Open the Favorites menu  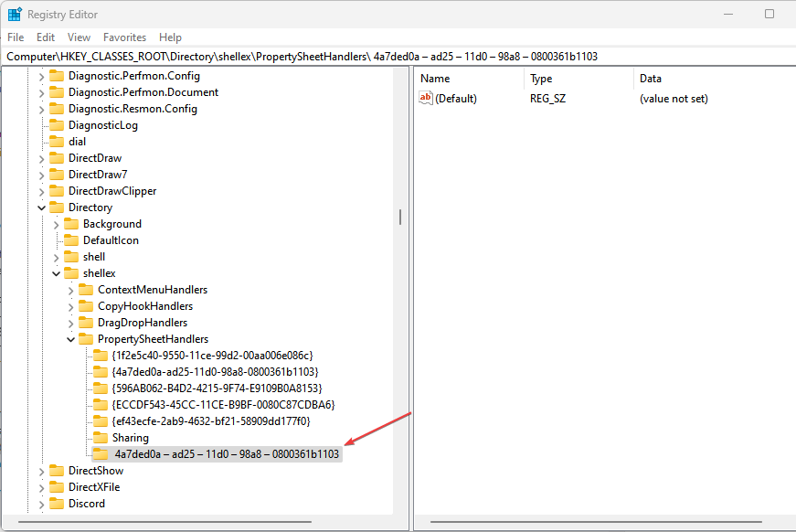click(x=124, y=37)
